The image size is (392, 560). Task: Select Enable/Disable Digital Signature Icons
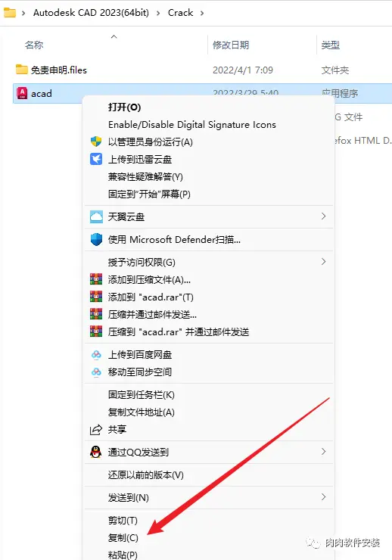click(x=192, y=125)
